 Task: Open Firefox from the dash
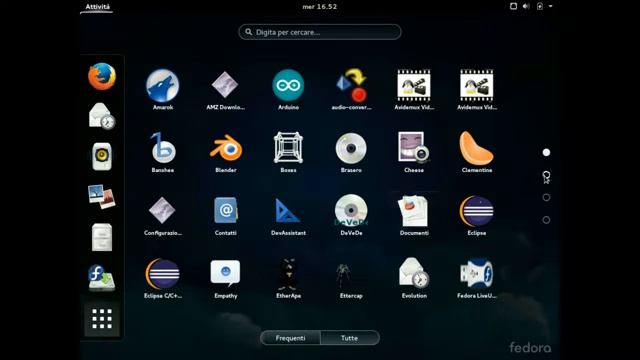102,76
